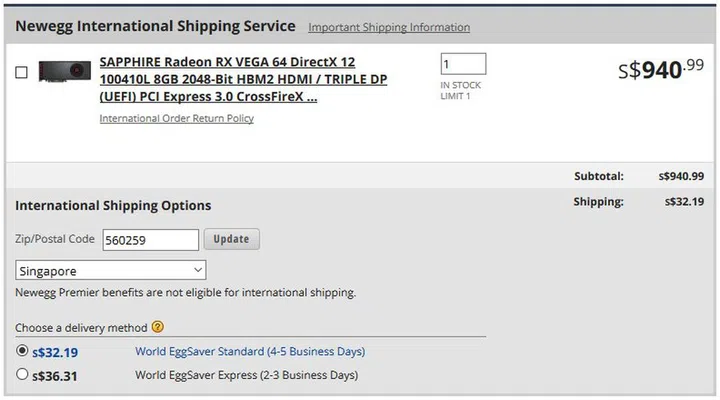Click World EggSaver Express delivery text
Viewport: 720px width, 400px height.
coord(246,375)
